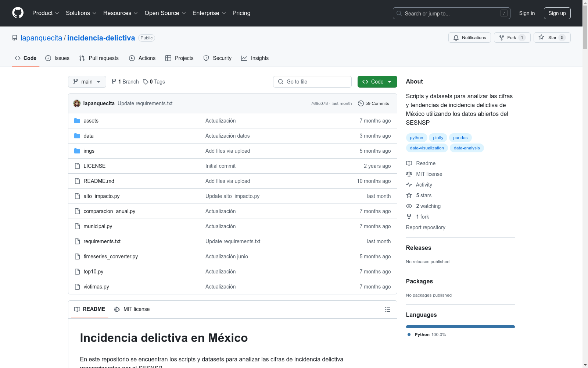Open the Notifications bell button
Viewport: 588px width, 368px height.
click(469, 38)
